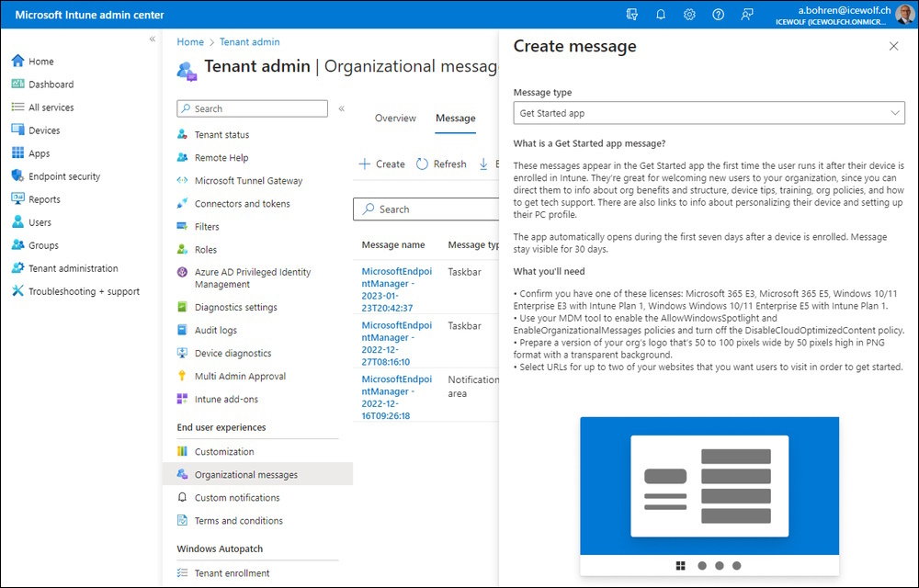919x588 pixels.
Task: Close the Create message panel
Action: (893, 46)
